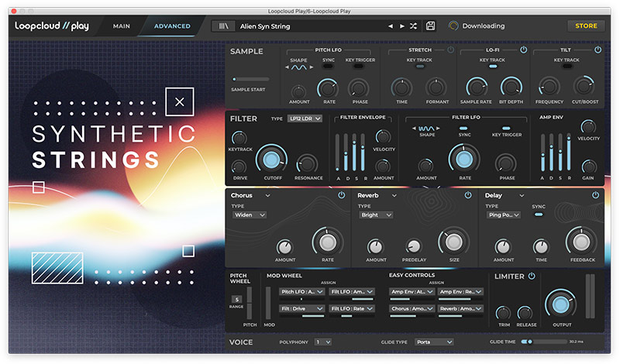Toggle the Lo-Fi power icon
Viewport: 620px width, 364px height.
[523, 50]
